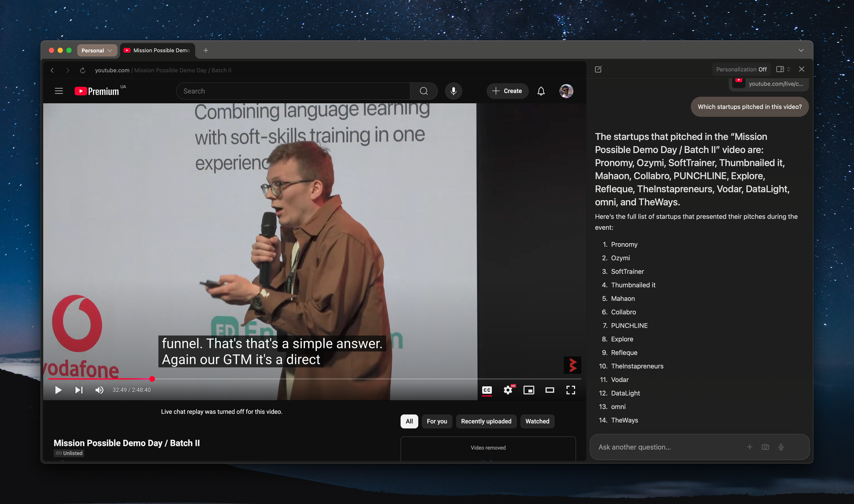Click list item 'Refleque'
The image size is (854, 504).
[x=624, y=353]
